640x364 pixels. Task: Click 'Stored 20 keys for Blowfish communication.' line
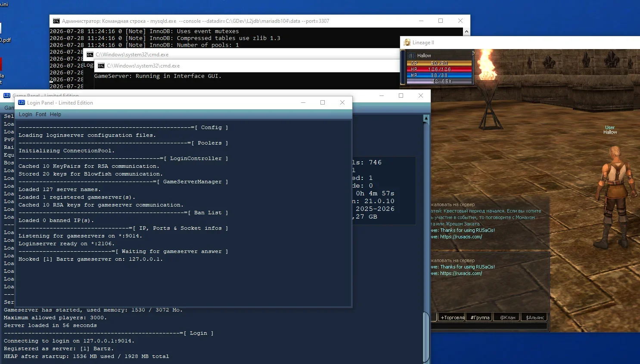coord(91,174)
